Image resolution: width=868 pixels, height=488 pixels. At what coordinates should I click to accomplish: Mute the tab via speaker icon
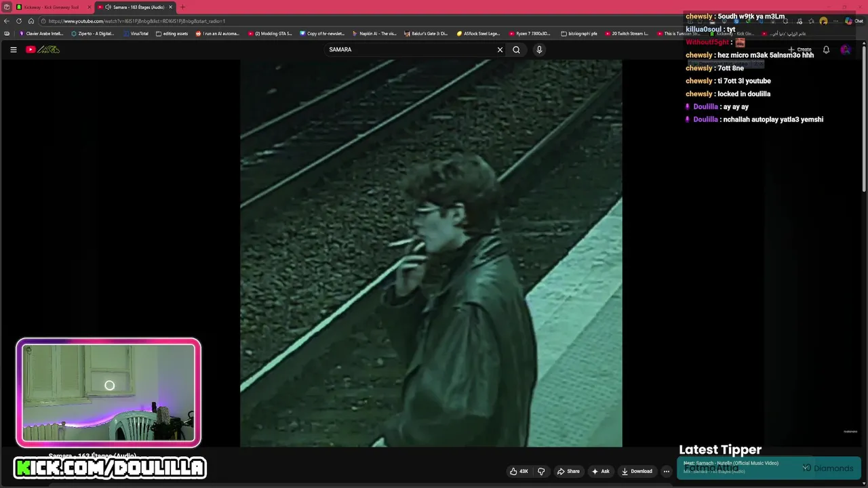click(x=108, y=7)
